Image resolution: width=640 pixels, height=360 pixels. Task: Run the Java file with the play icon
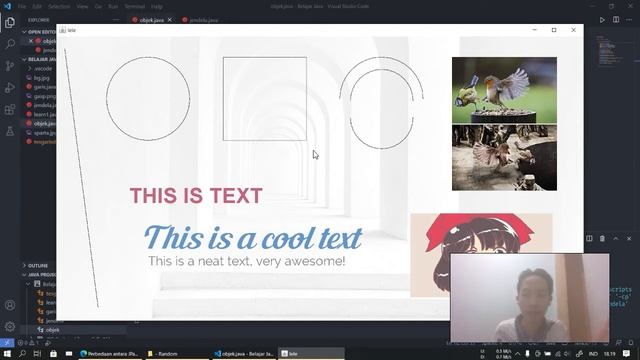coord(602,20)
